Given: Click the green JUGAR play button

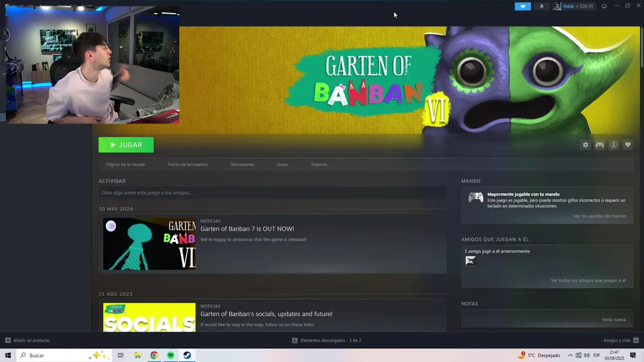Looking at the screenshot, I should tap(126, 145).
